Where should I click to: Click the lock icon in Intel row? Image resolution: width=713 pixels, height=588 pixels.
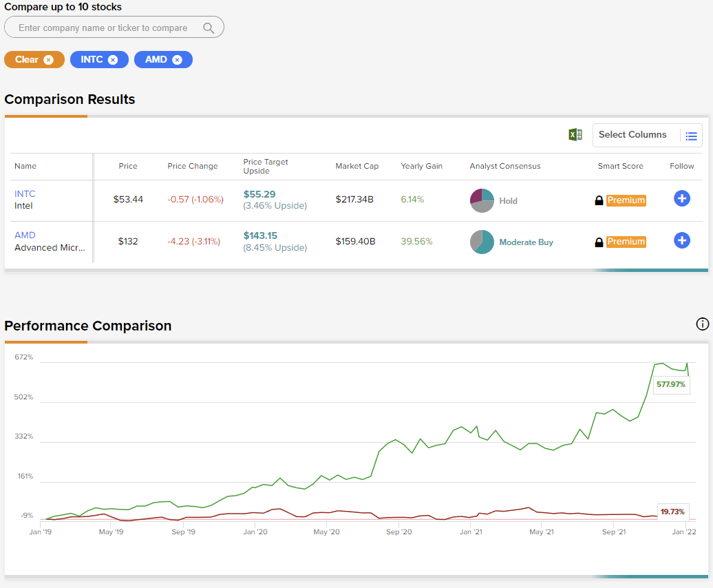pos(599,200)
